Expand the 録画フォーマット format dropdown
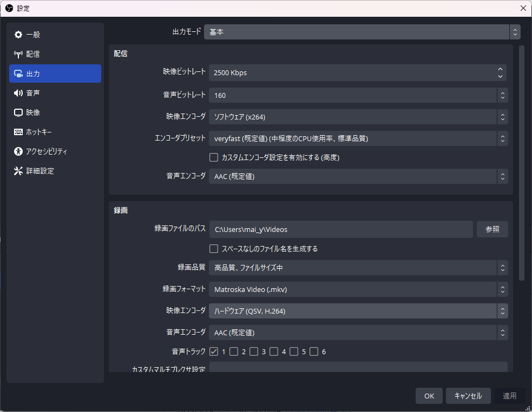 (360, 289)
